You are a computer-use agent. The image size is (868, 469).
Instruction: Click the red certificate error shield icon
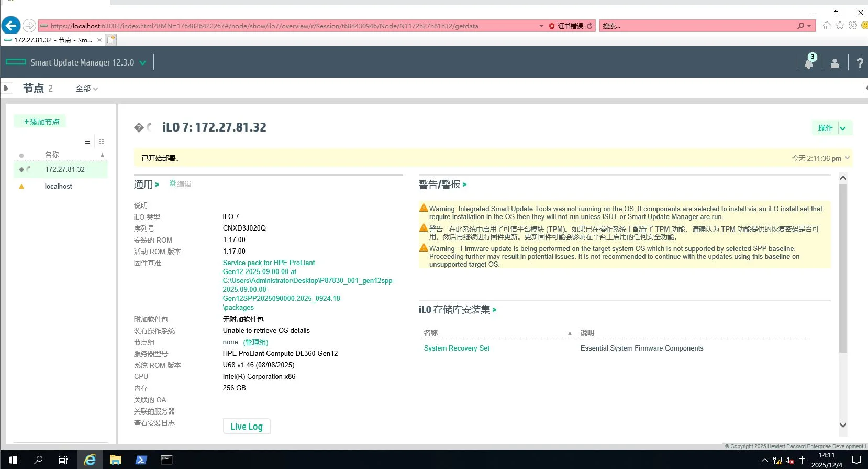[552, 26]
